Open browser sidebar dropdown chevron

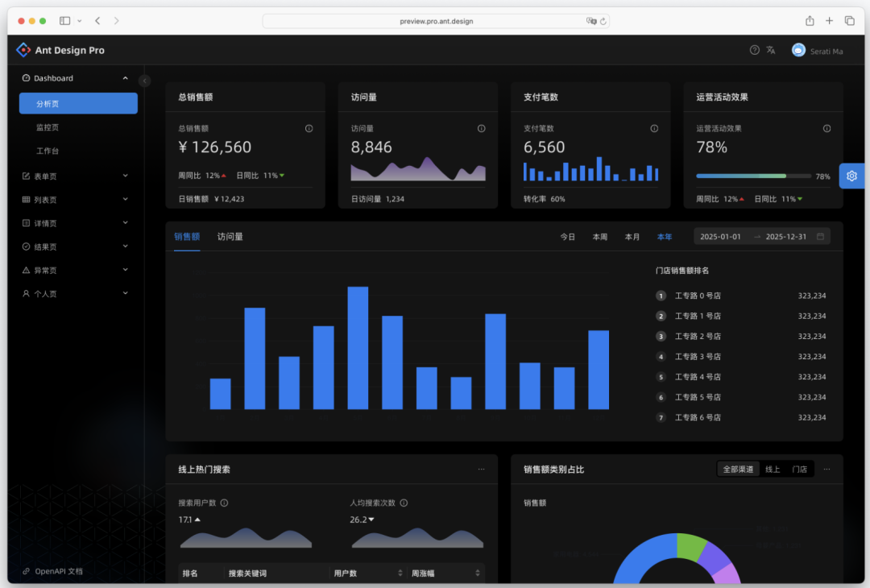click(79, 20)
